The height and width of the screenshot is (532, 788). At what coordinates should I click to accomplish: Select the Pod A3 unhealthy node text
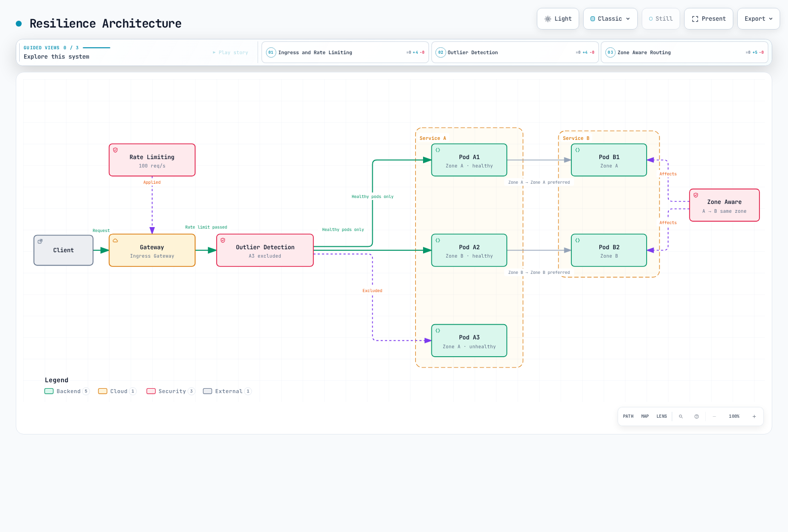[x=469, y=347]
